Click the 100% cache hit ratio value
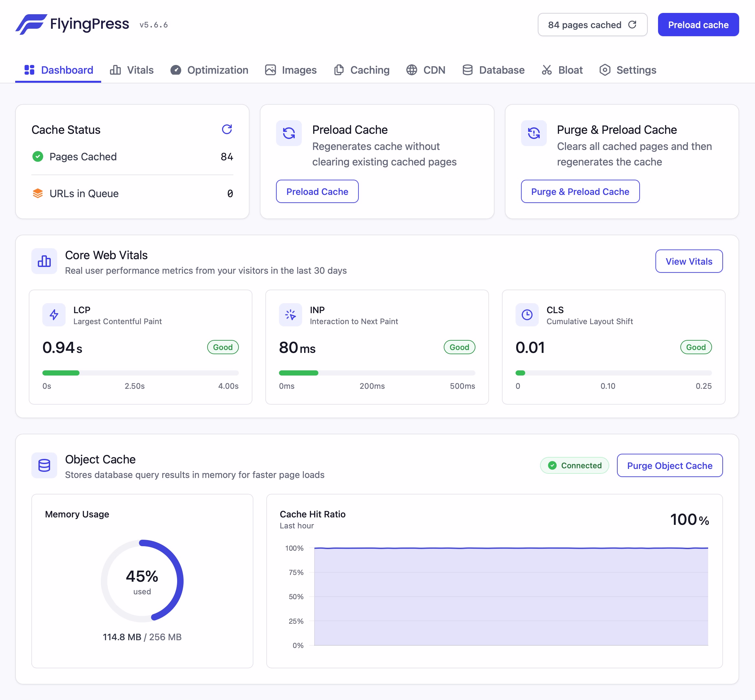This screenshot has width=755, height=700. pos(689,519)
